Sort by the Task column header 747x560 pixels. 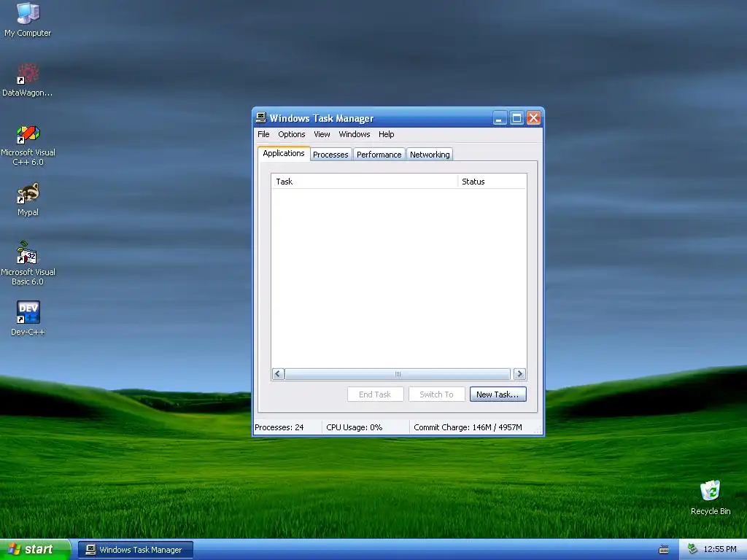365,182
